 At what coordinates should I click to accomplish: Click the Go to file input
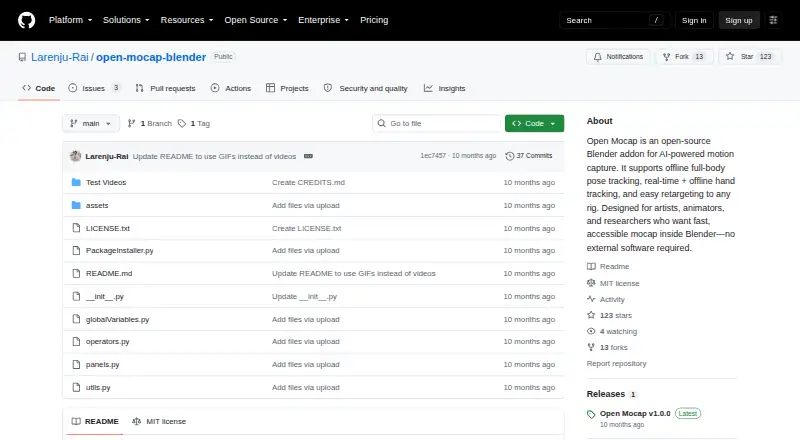[437, 124]
